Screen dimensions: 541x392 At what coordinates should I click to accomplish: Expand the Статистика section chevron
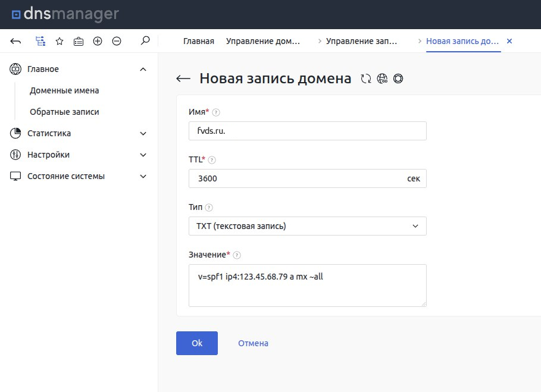point(143,133)
